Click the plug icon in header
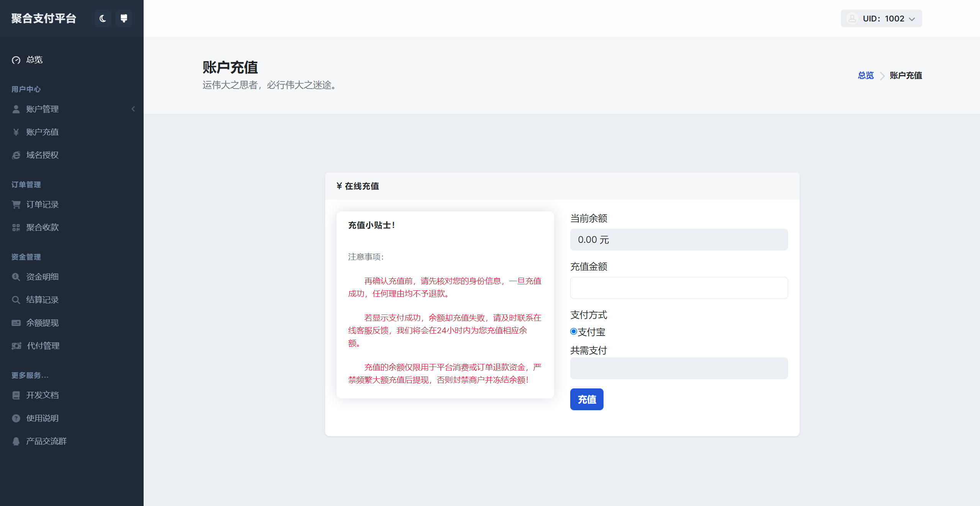 pos(124,18)
